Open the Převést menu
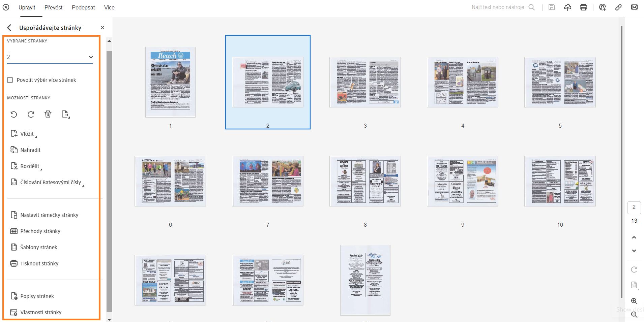This screenshot has width=644, height=322. [54, 7]
